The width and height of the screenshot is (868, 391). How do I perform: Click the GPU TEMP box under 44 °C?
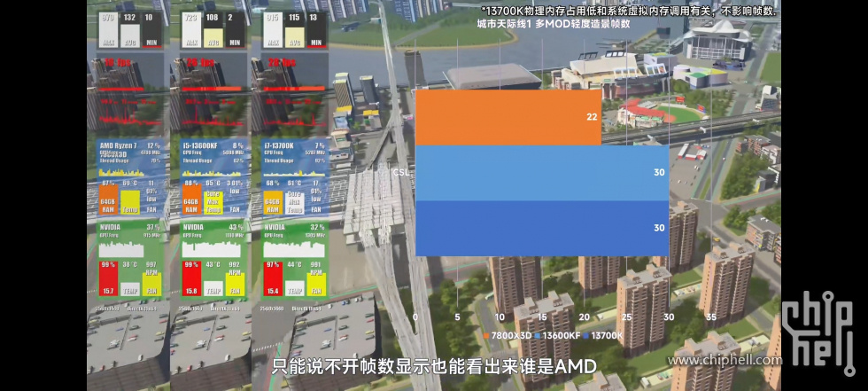point(294,288)
